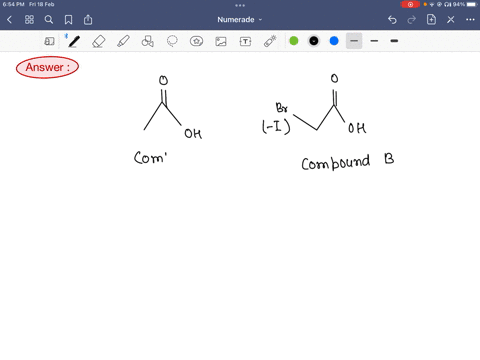Select the thickest stroke width
The width and height of the screenshot is (480, 360).
[394, 41]
